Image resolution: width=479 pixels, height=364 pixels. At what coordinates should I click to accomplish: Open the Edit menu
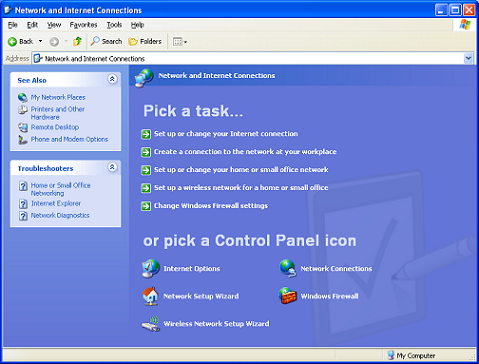tap(32, 25)
